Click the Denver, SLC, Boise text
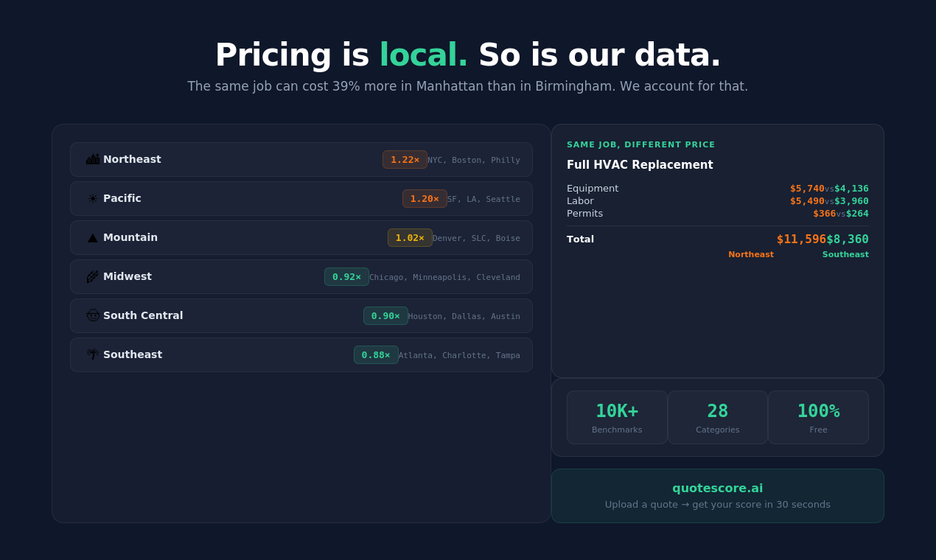The height and width of the screenshot is (560, 936). click(476, 238)
